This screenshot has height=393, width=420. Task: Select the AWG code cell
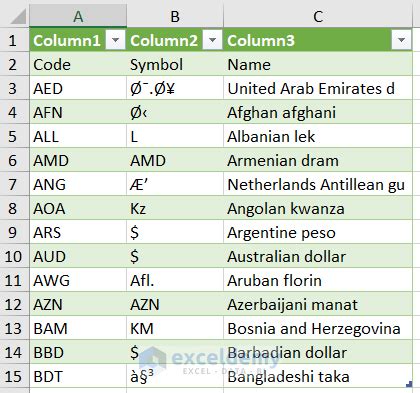78,280
